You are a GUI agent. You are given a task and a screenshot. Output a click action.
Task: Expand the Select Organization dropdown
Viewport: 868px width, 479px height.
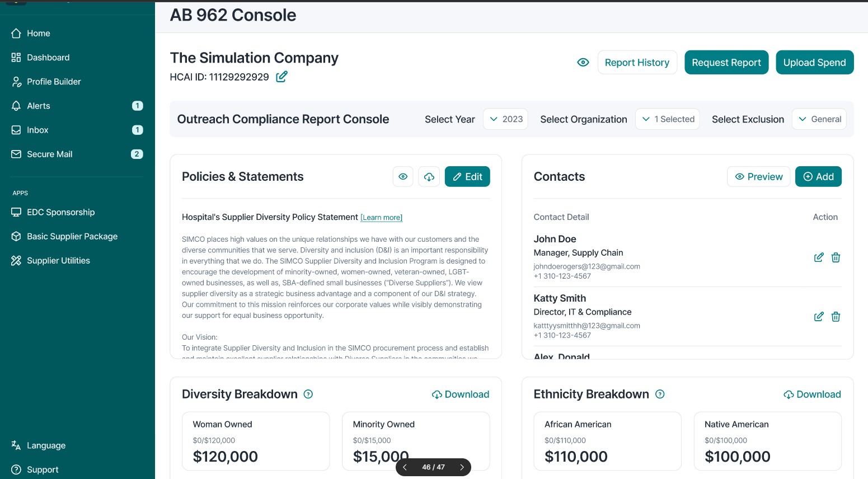tap(667, 119)
